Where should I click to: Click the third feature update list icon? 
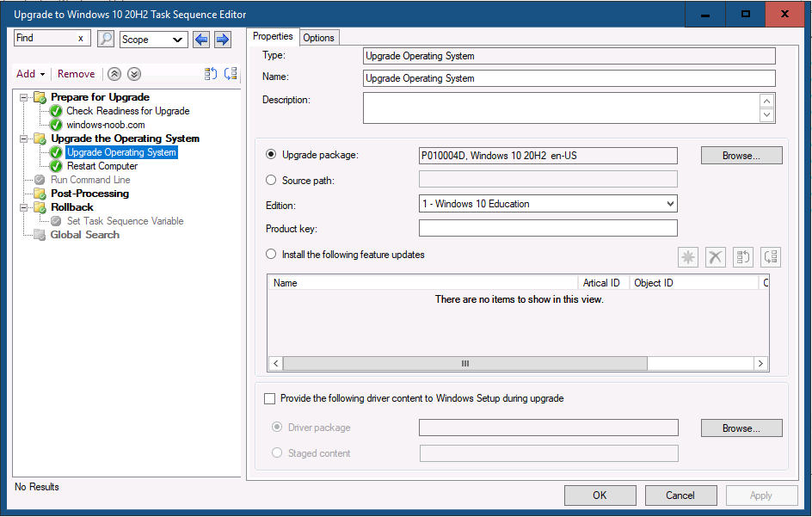[743, 257]
